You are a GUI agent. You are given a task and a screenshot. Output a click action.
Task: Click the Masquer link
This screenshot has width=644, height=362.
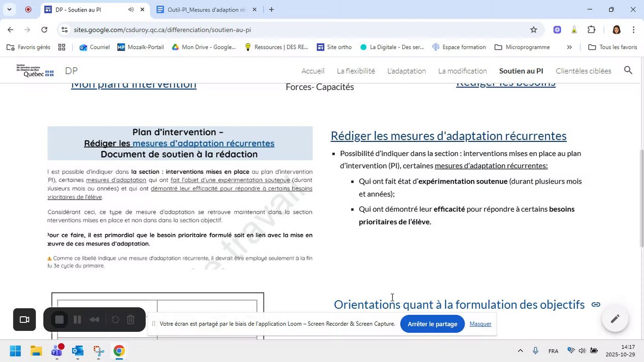click(x=480, y=324)
